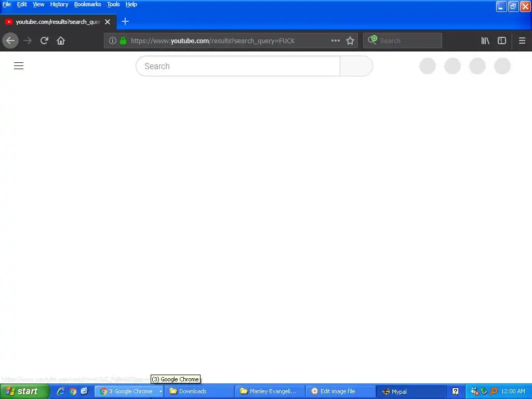Reload the current page
This screenshot has width=532, height=399.
pyautogui.click(x=44, y=41)
